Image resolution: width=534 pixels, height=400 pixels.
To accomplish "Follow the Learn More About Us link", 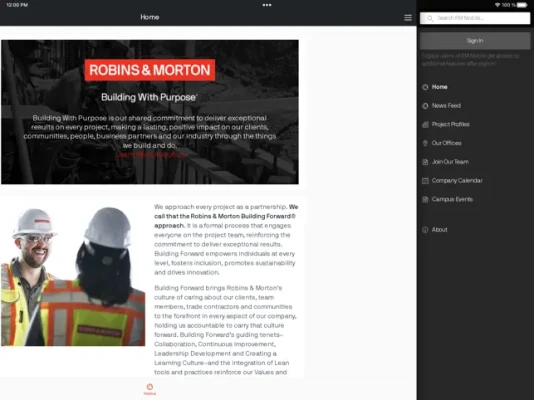I will [x=150, y=155].
